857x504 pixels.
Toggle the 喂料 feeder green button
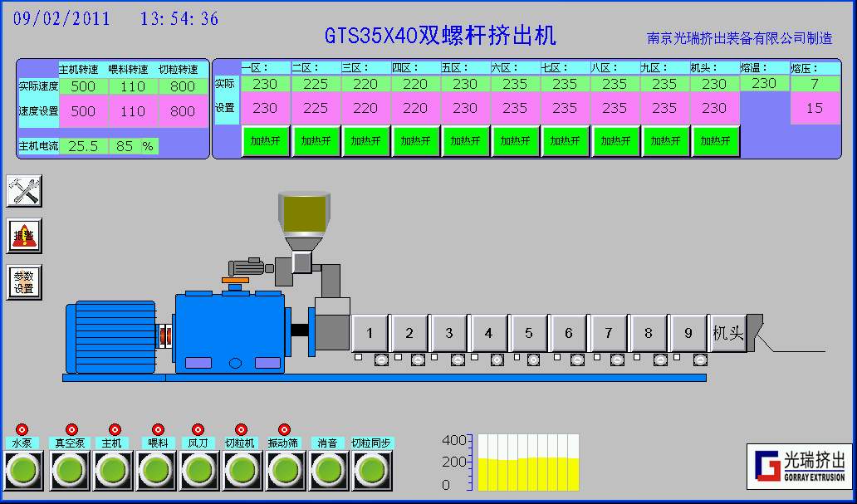coord(155,471)
